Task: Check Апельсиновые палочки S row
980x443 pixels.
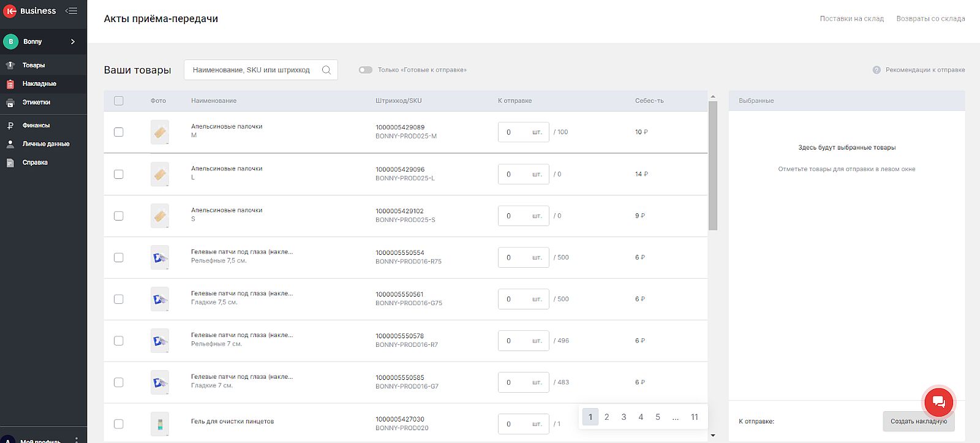Action: 119,216
